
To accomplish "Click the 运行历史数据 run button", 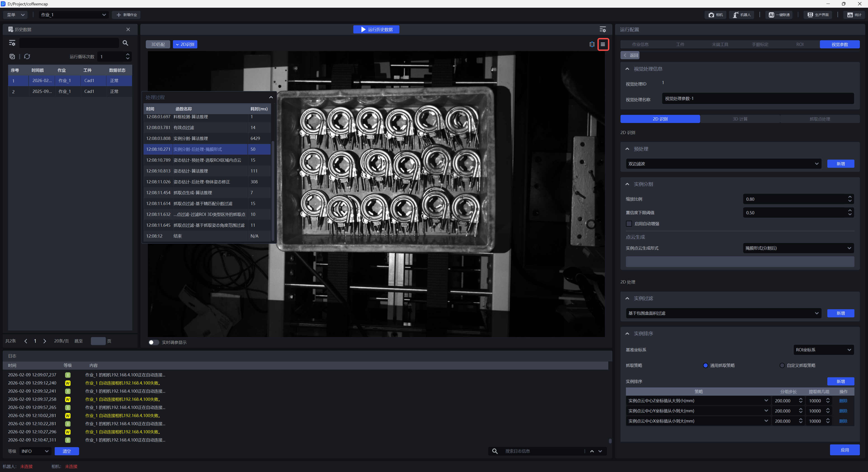I will click(x=376, y=30).
